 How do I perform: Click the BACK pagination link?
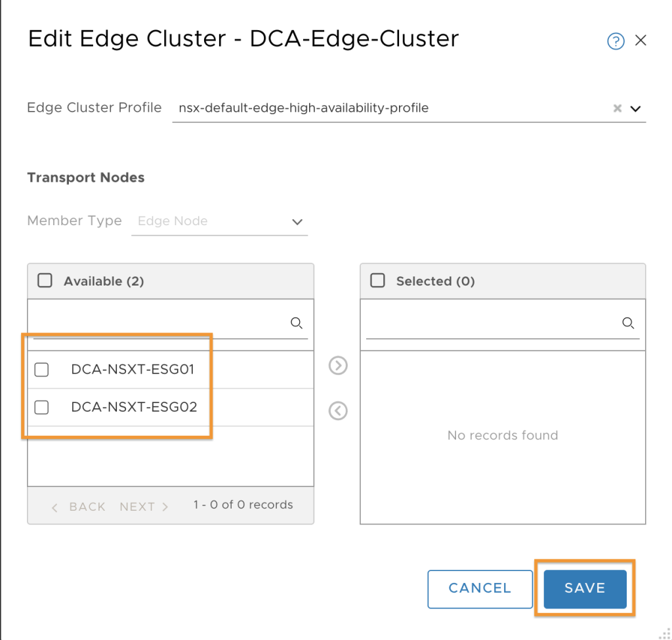79,507
